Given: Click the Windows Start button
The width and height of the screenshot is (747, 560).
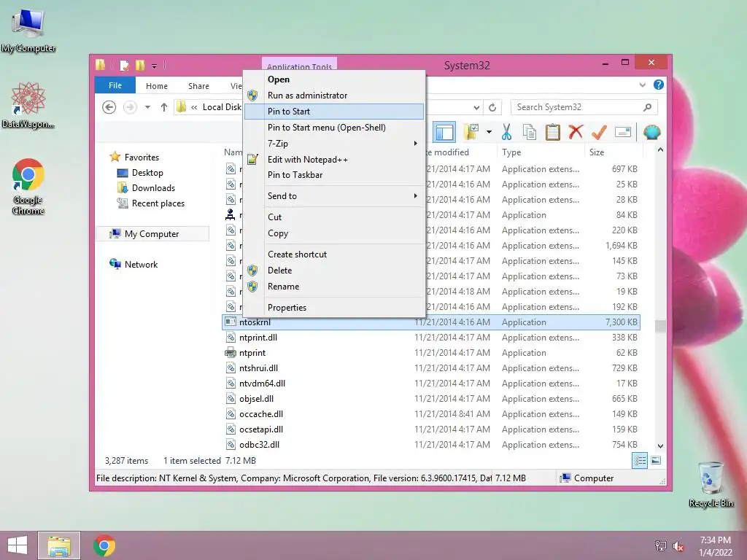Looking at the screenshot, I should click(18, 545).
